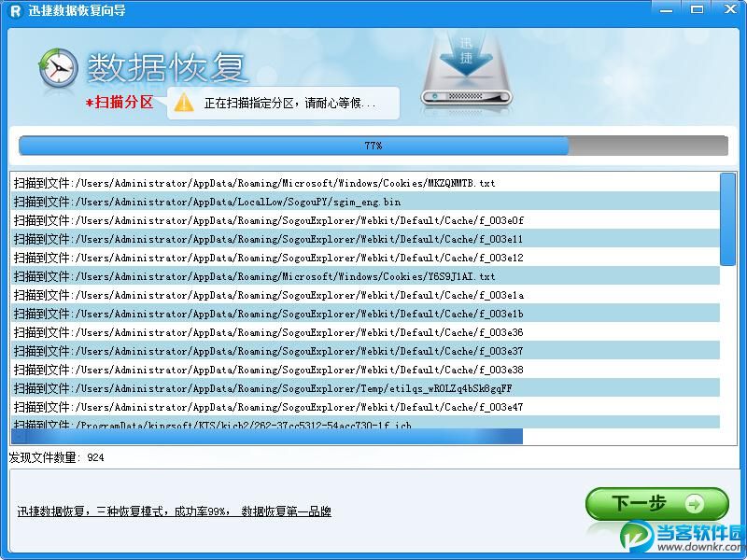Select the f_003e37 cache file row
This screenshot has height=560, width=747.
[365, 351]
